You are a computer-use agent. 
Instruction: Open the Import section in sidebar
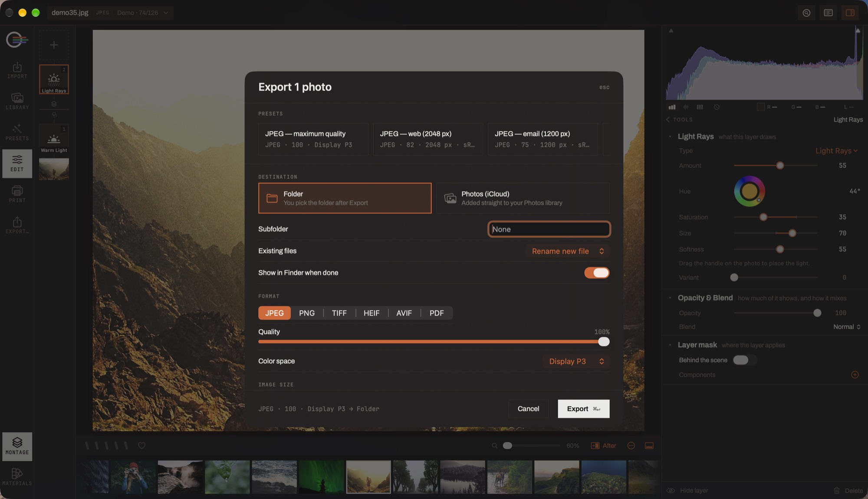(17, 70)
